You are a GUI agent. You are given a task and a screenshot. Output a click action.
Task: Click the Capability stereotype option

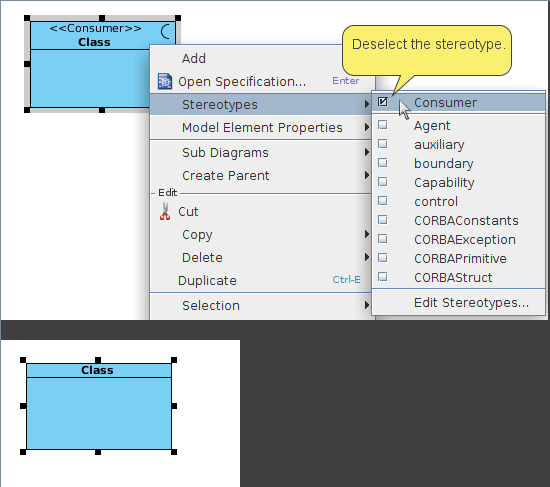[459, 182]
